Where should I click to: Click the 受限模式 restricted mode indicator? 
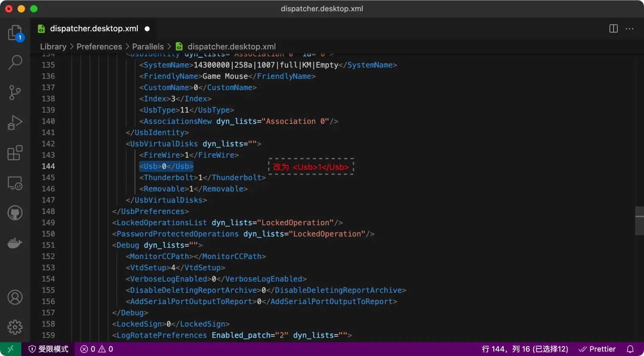[49, 349]
